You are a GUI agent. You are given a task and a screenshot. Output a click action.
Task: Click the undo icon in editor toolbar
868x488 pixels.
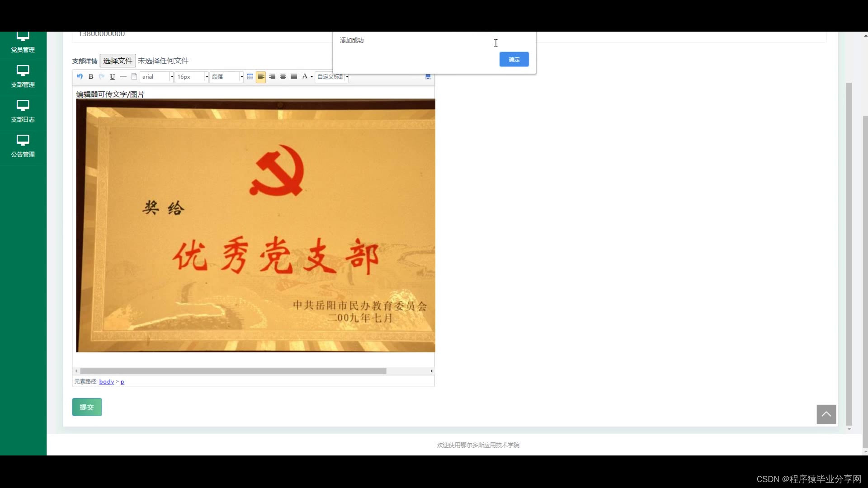(x=80, y=76)
